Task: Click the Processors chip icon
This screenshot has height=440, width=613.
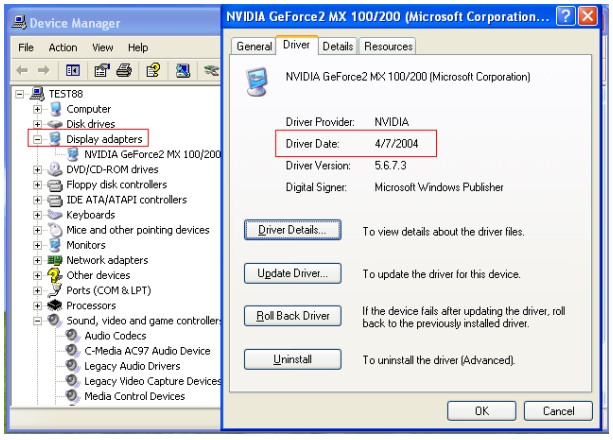Action: (55, 305)
